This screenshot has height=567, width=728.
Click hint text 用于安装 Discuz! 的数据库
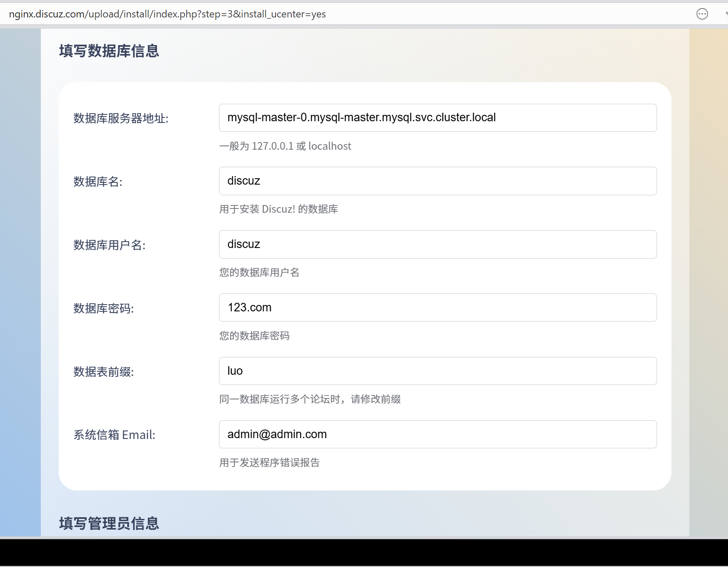279,209
